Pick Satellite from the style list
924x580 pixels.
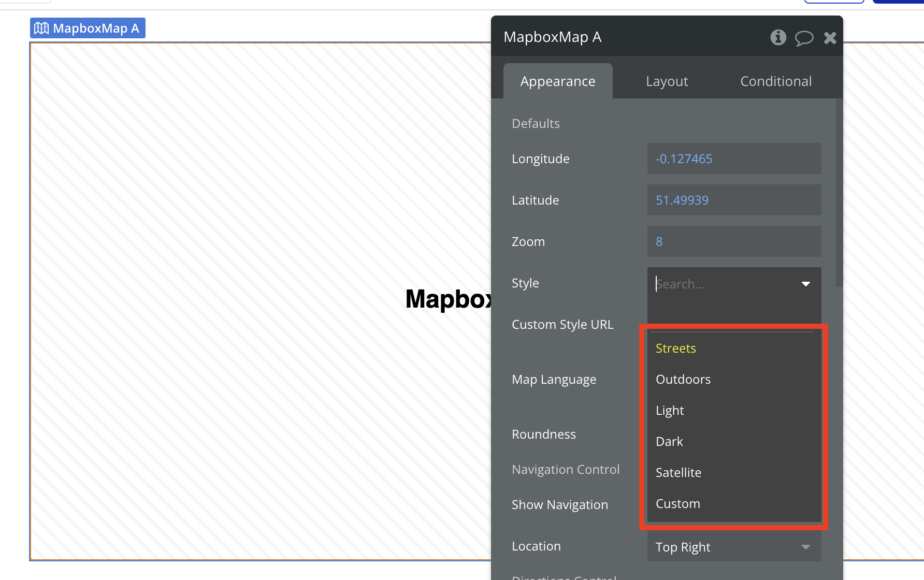click(678, 473)
